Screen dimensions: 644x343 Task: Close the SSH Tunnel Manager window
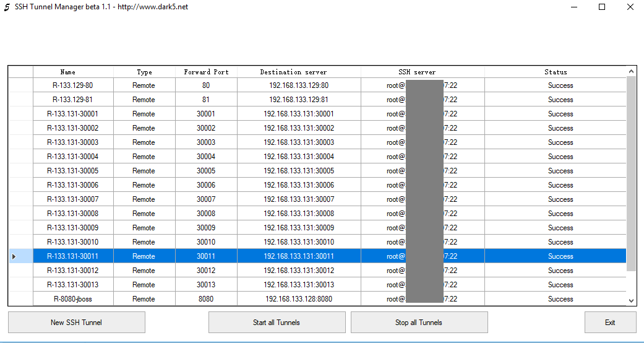point(630,7)
